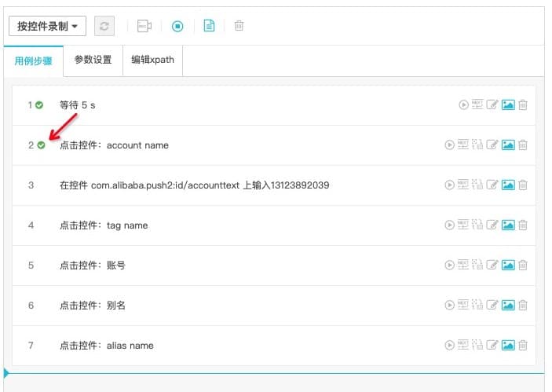Play step 2 account name click
The height and width of the screenshot is (392, 552).
coord(450,145)
